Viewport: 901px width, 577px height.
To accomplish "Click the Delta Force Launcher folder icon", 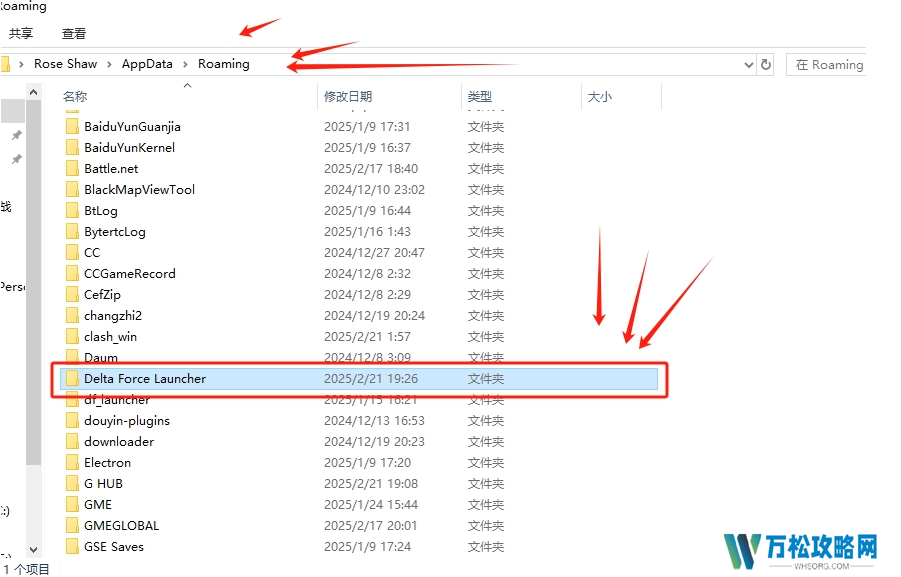I will [x=72, y=379].
